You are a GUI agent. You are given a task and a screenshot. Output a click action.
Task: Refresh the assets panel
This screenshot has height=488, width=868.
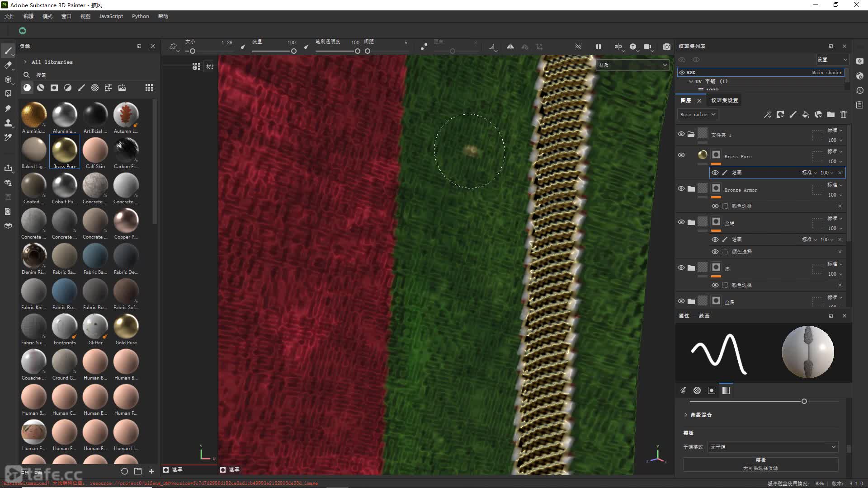click(x=124, y=471)
